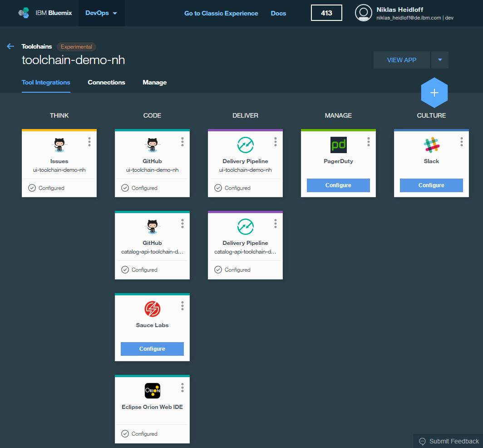
Task: Open Eclipse Orion Web IDE three-dot menu
Action: pyautogui.click(x=182, y=388)
